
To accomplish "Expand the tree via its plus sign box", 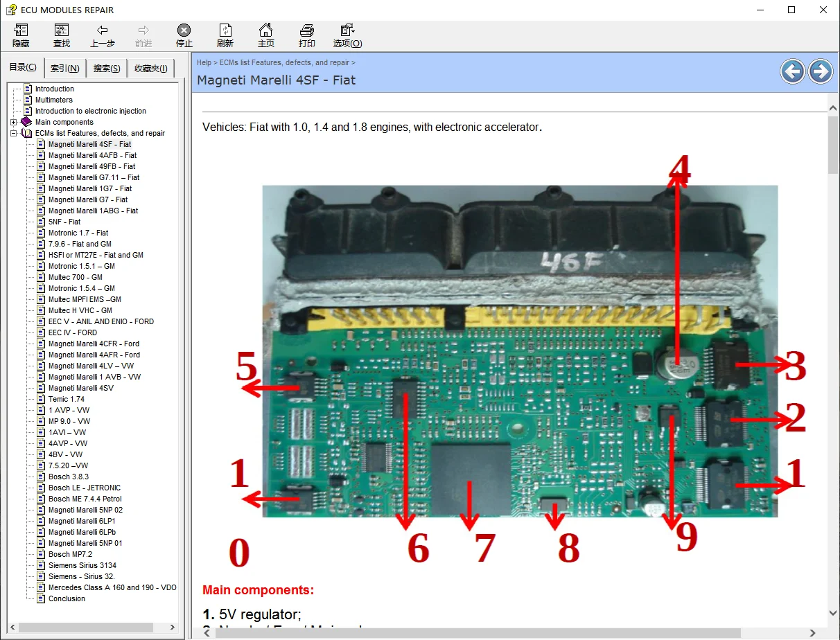I will tap(13, 122).
